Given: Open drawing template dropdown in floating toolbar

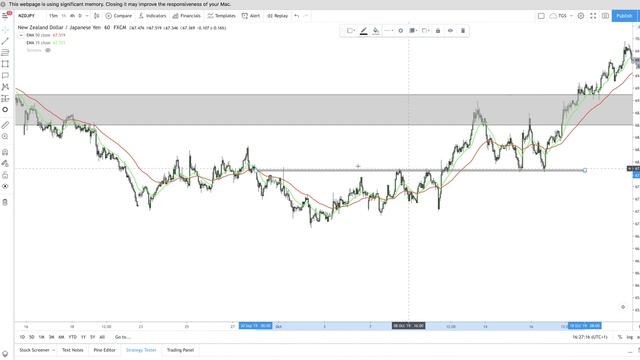Looking at the screenshot, I should [x=351, y=31].
